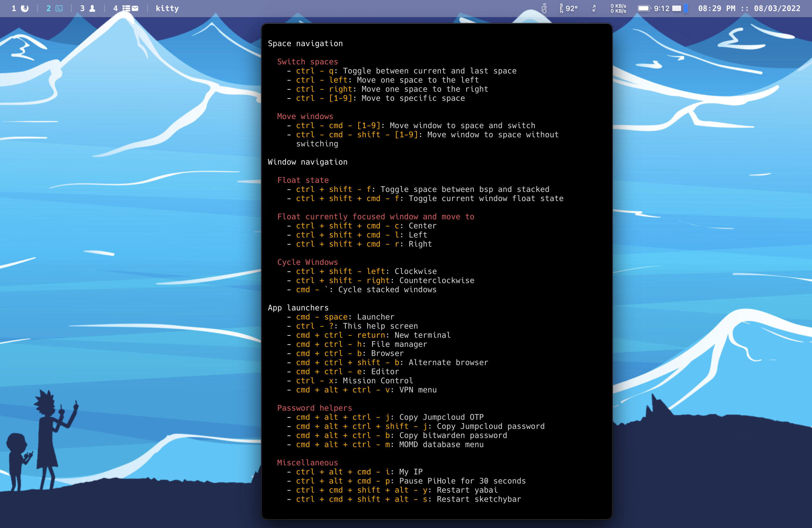Click the person icon in space 3

click(92, 8)
